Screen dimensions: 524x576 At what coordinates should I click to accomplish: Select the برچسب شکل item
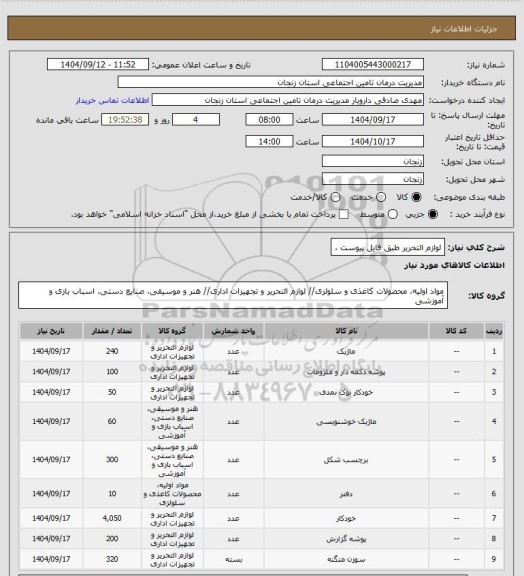pos(346,460)
